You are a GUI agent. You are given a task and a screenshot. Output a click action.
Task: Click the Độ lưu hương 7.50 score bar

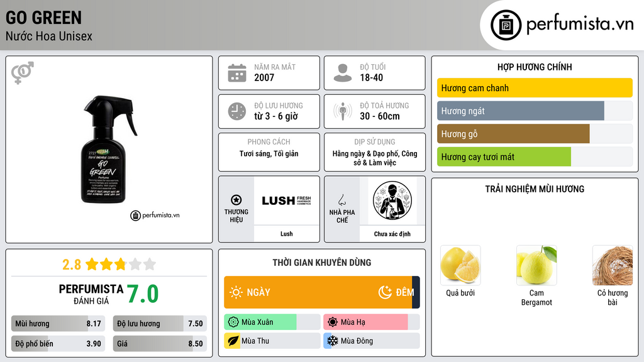tap(160, 324)
